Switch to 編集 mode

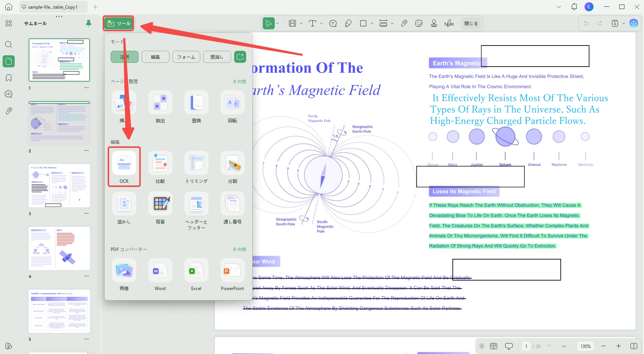(x=155, y=57)
